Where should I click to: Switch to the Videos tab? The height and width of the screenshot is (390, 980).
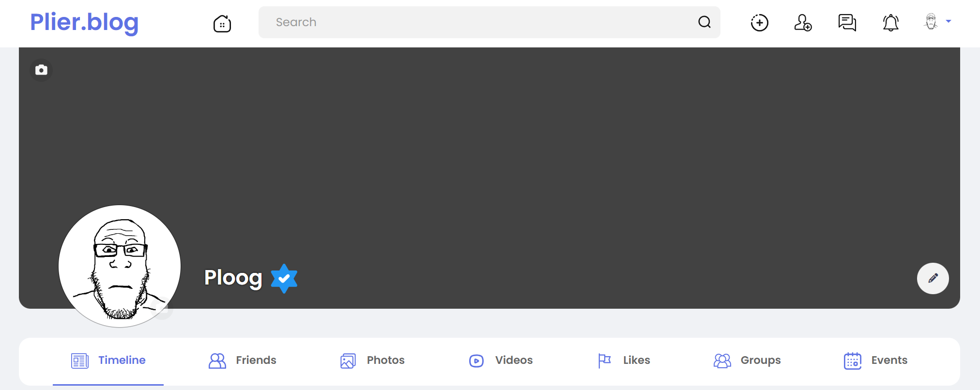tap(501, 360)
